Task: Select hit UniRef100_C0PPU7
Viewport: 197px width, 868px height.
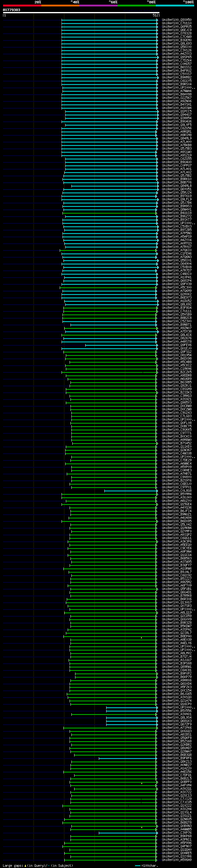Action: (x=177, y=166)
